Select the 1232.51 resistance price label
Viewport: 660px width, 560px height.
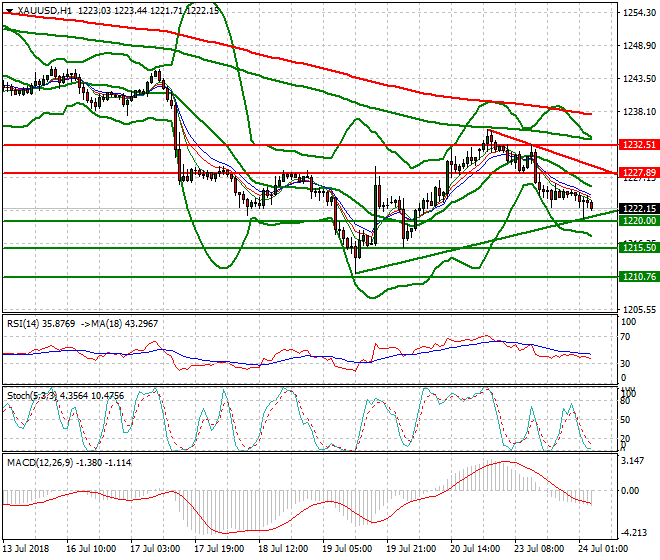click(x=639, y=145)
